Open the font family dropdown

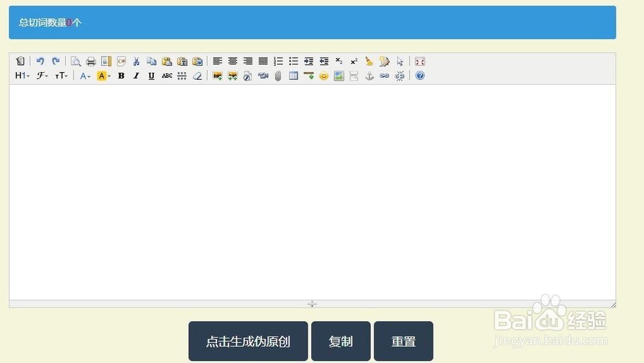coord(42,75)
